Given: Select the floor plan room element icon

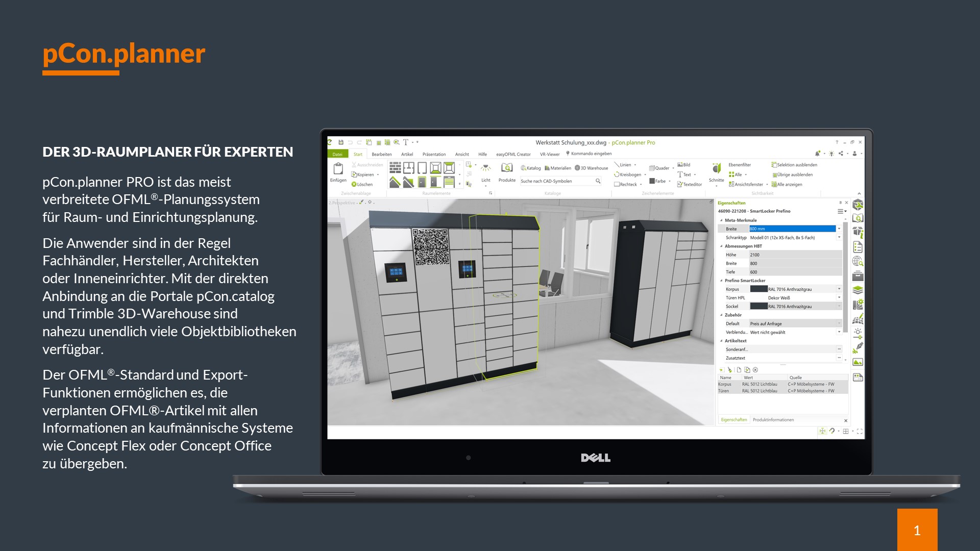Looking at the screenshot, I should (x=409, y=168).
